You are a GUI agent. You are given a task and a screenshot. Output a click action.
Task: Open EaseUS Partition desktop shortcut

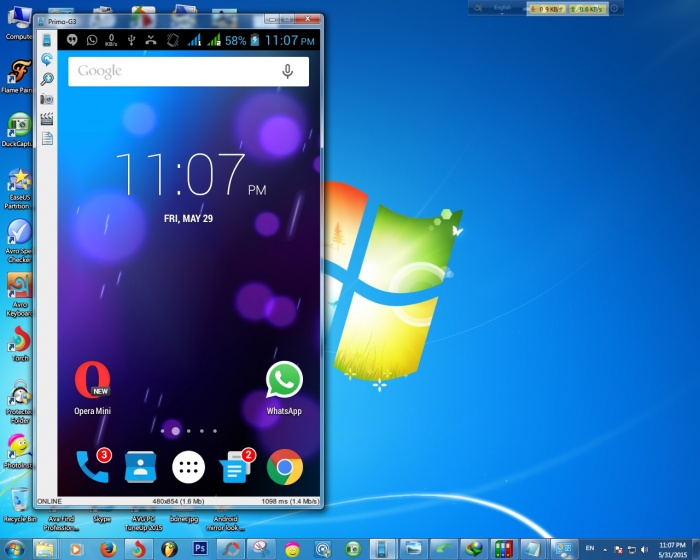pos(18,189)
